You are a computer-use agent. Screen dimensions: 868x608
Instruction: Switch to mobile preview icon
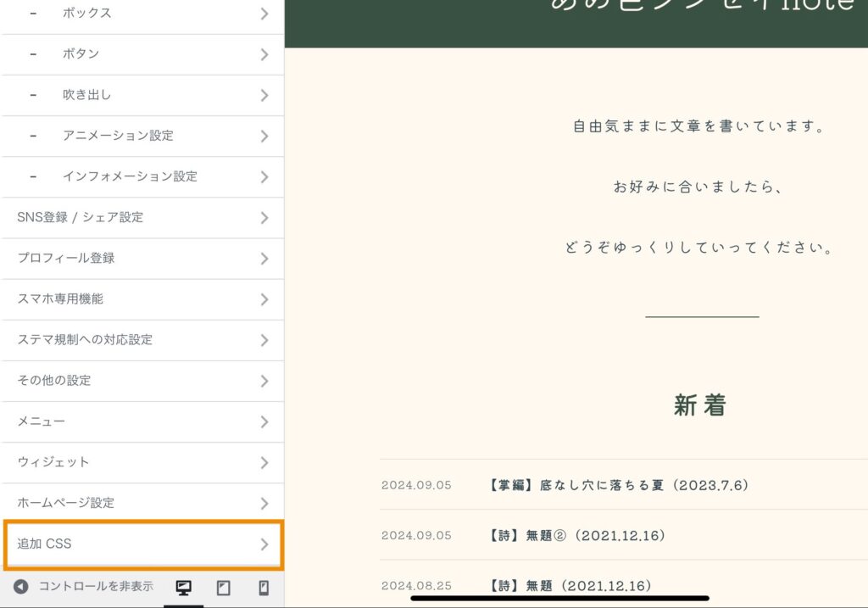(x=264, y=588)
